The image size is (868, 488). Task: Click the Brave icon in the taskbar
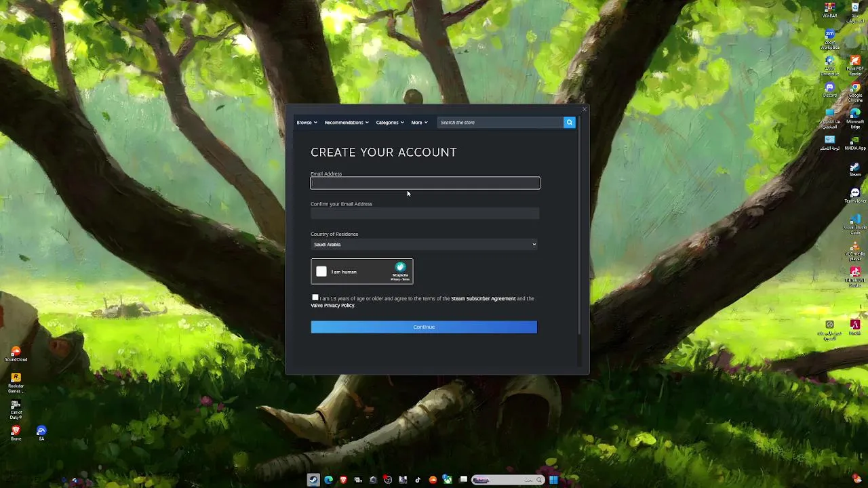[x=343, y=480]
